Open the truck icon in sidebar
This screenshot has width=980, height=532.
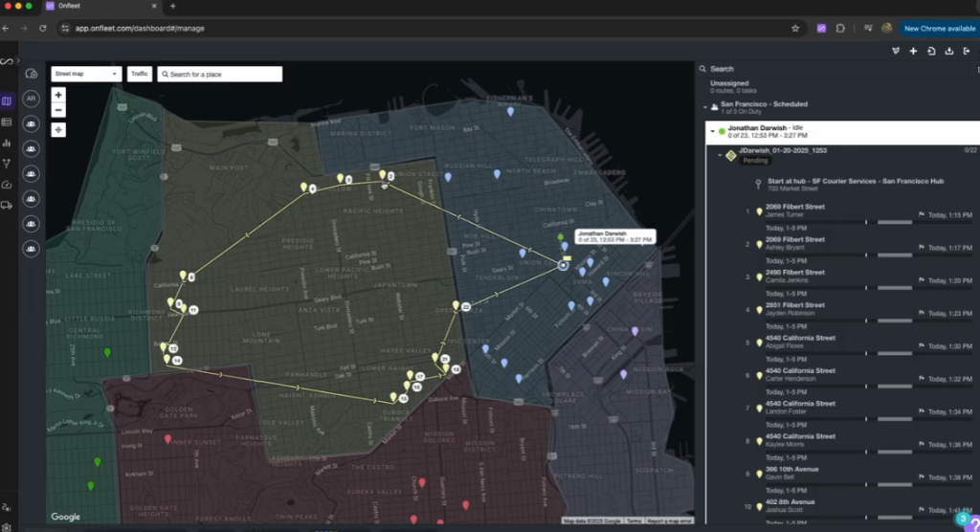(7, 205)
